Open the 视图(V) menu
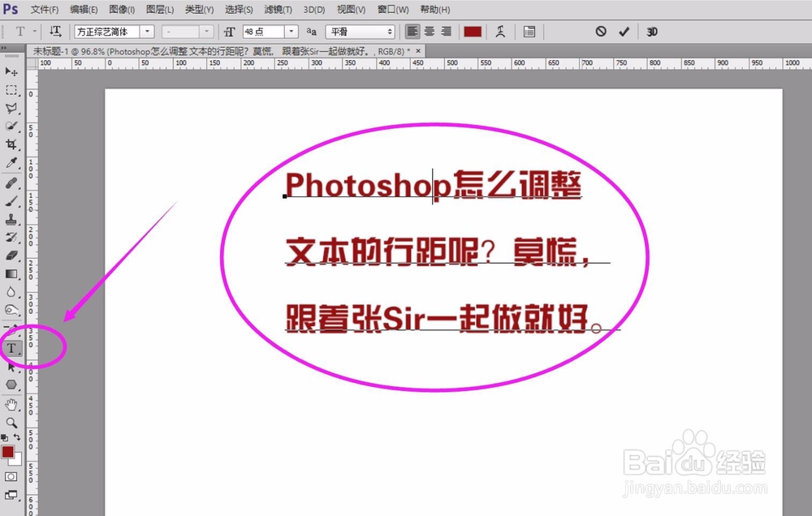 [x=351, y=9]
